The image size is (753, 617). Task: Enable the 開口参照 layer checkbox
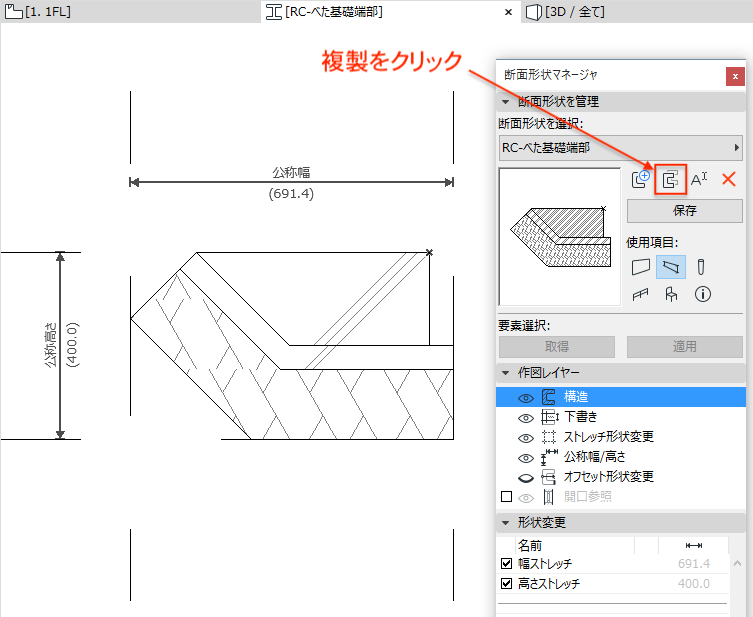pos(506,496)
